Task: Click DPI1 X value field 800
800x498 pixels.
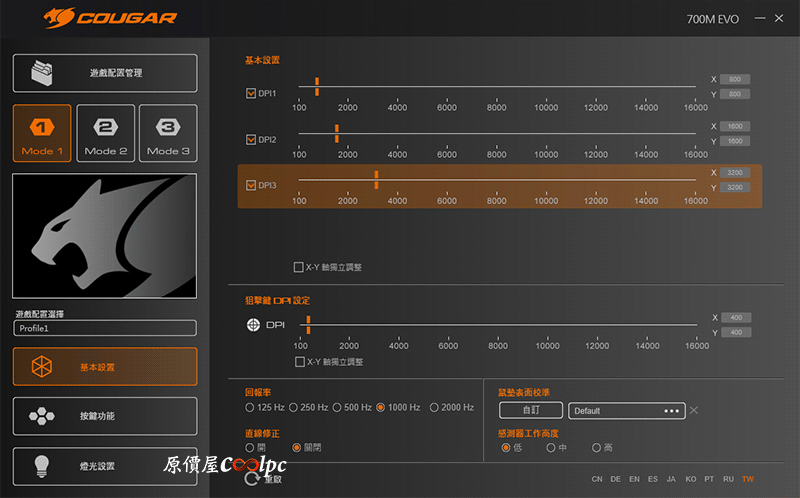Action: [x=735, y=79]
